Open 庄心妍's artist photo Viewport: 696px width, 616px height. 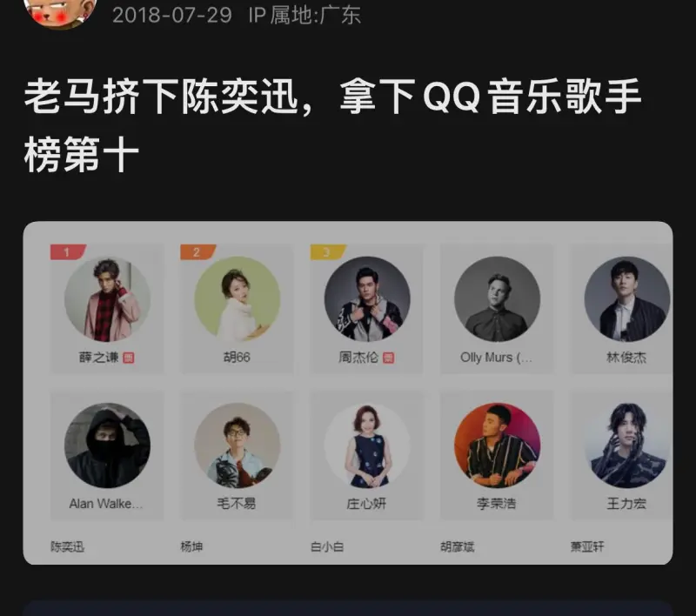(x=367, y=445)
